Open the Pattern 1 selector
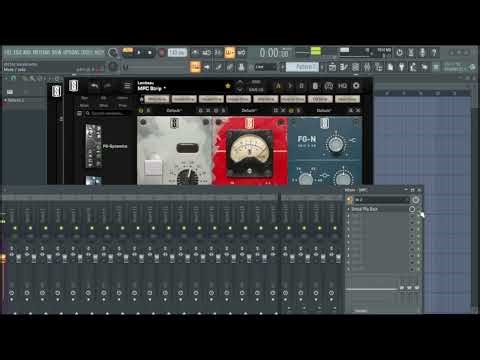Image resolution: width=480 pixels, height=360 pixels. pyautogui.click(x=302, y=67)
